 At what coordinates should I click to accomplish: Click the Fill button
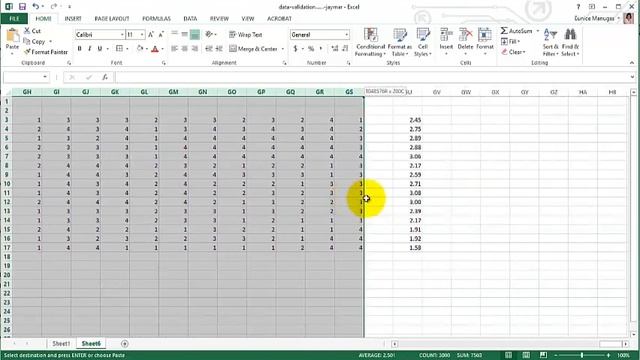click(510, 42)
